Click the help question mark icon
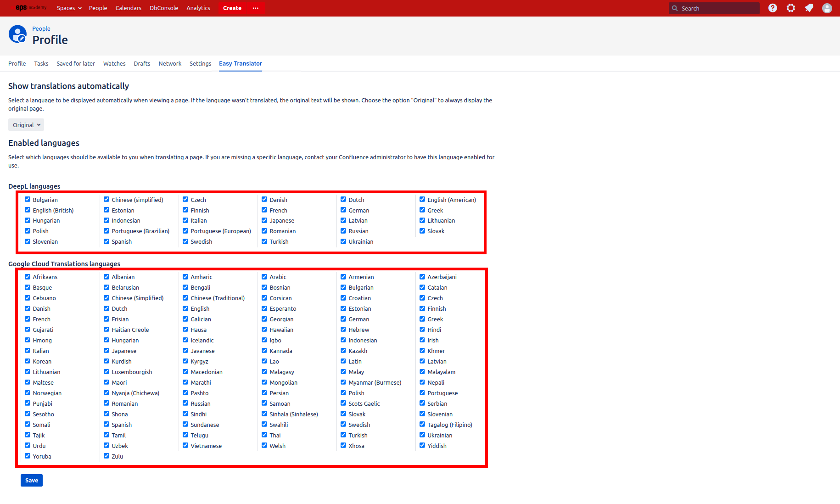840x504 pixels. (773, 8)
